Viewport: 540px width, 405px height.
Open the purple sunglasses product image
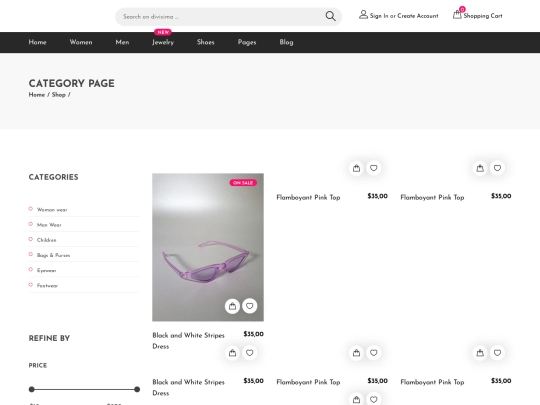[x=208, y=247]
